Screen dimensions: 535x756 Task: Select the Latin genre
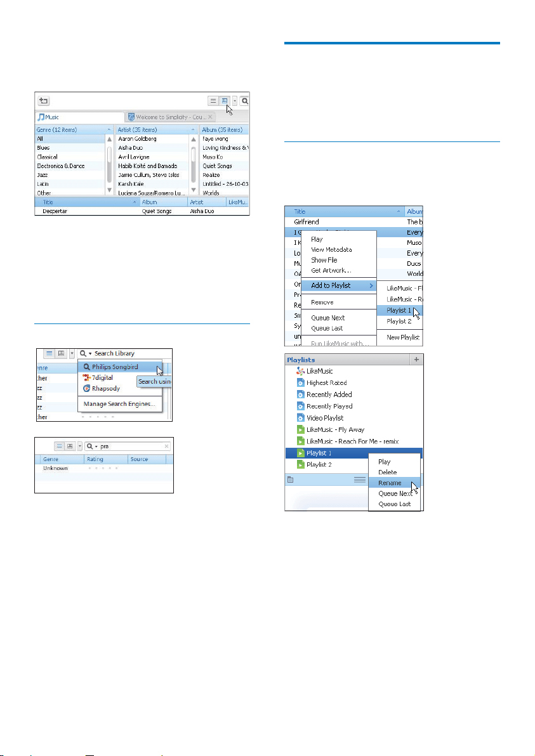click(x=70, y=184)
